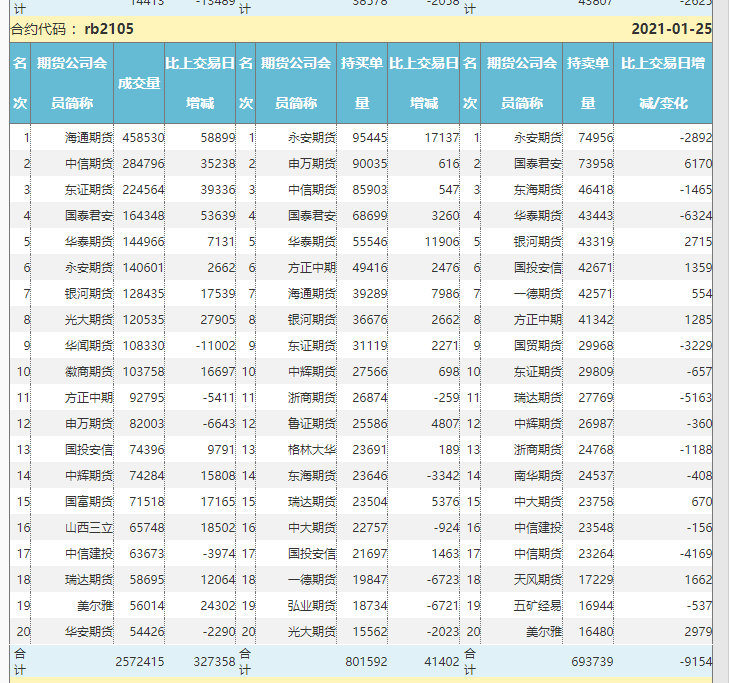Screen dimensions: 730x683
Task: Click the short position change -4169
Action: tap(696, 554)
